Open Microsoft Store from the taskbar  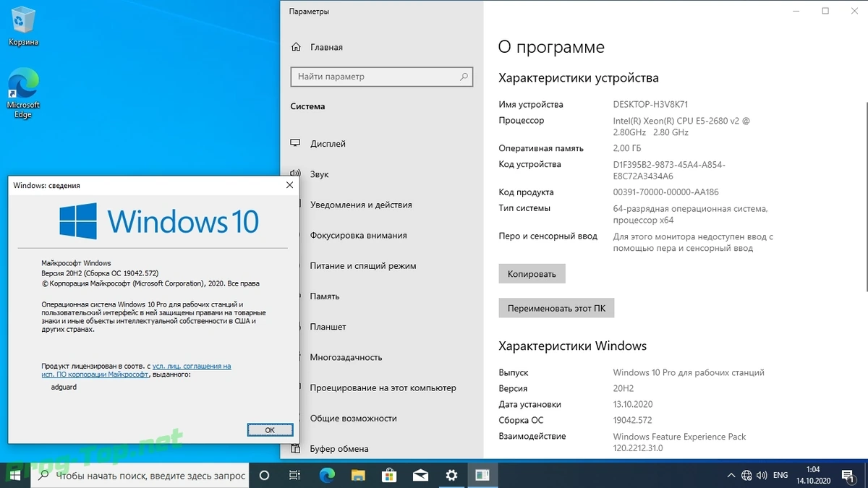coord(389,475)
